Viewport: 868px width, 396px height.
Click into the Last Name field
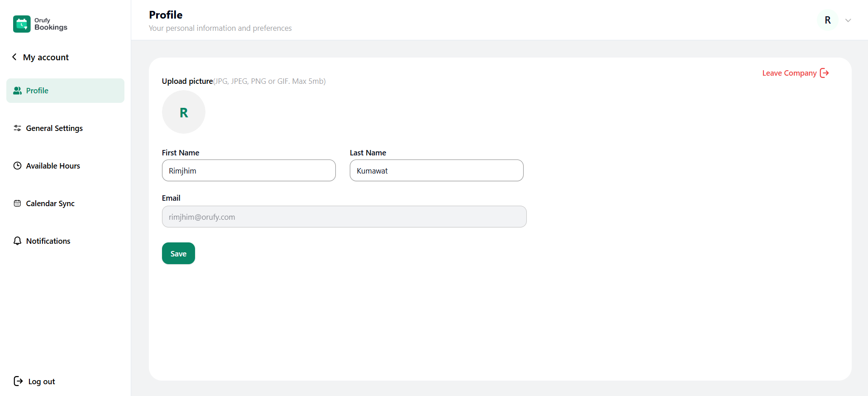(x=436, y=171)
